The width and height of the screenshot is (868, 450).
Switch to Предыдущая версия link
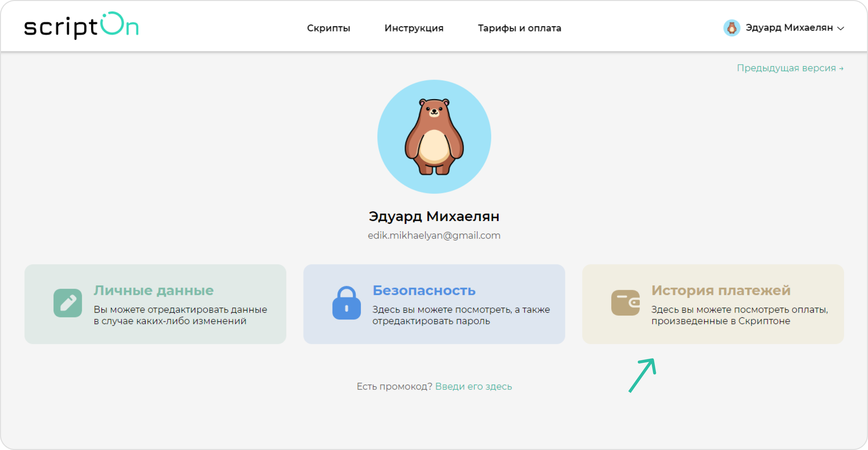point(790,68)
